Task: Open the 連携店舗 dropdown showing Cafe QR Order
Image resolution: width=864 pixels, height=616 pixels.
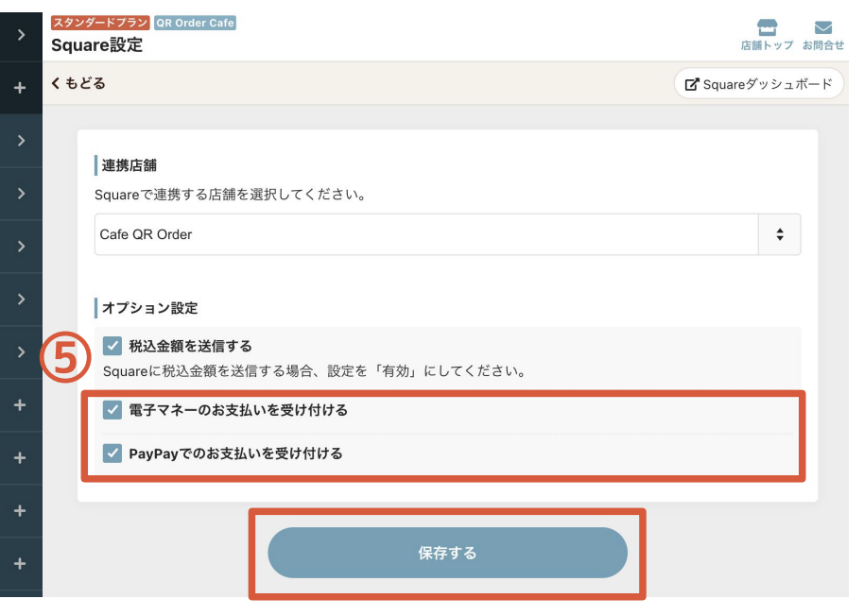Action: pyautogui.click(x=447, y=234)
